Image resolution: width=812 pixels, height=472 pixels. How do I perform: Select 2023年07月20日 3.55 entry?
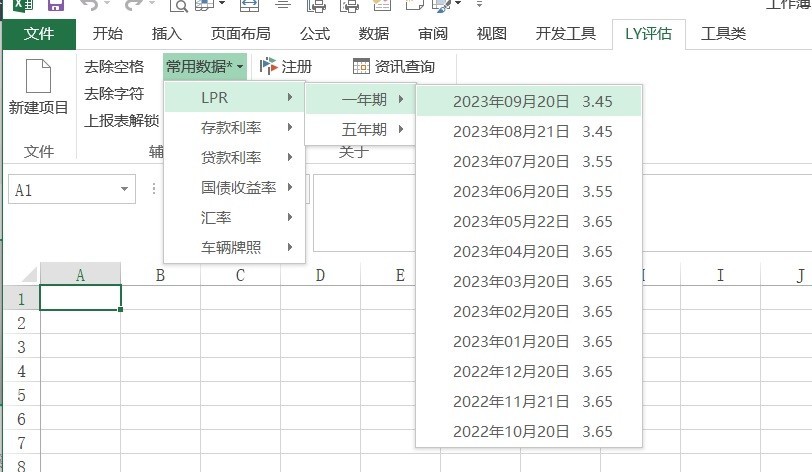point(529,162)
